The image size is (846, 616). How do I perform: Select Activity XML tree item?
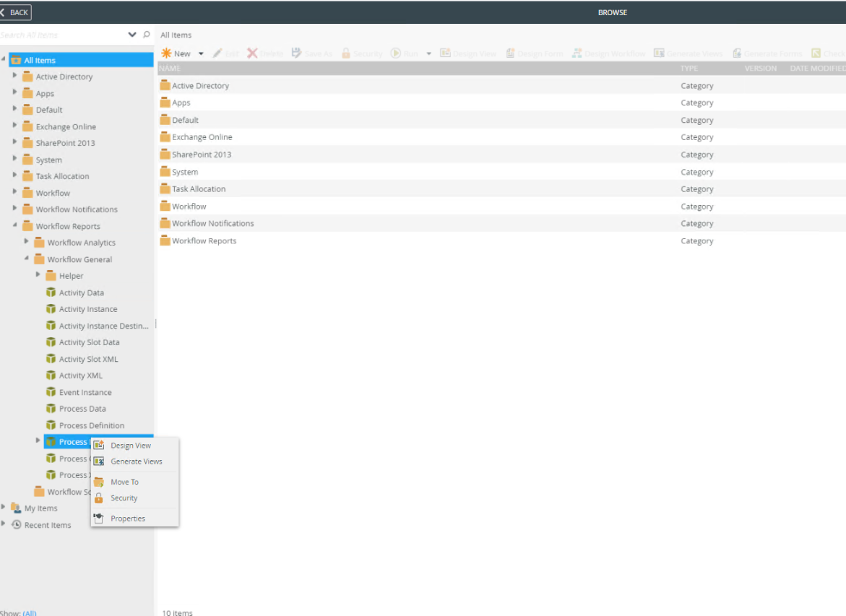coord(80,376)
